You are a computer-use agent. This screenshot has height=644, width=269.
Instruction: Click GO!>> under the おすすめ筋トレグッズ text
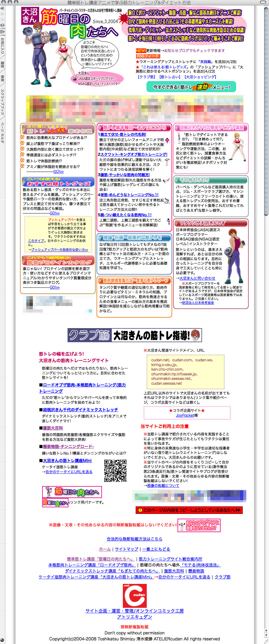coord(55,213)
